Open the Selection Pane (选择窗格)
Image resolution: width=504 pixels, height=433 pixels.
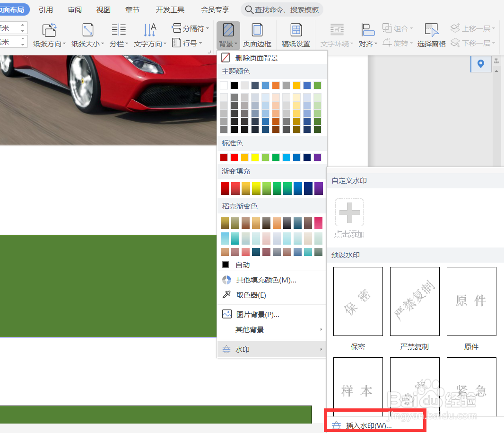coord(431,35)
